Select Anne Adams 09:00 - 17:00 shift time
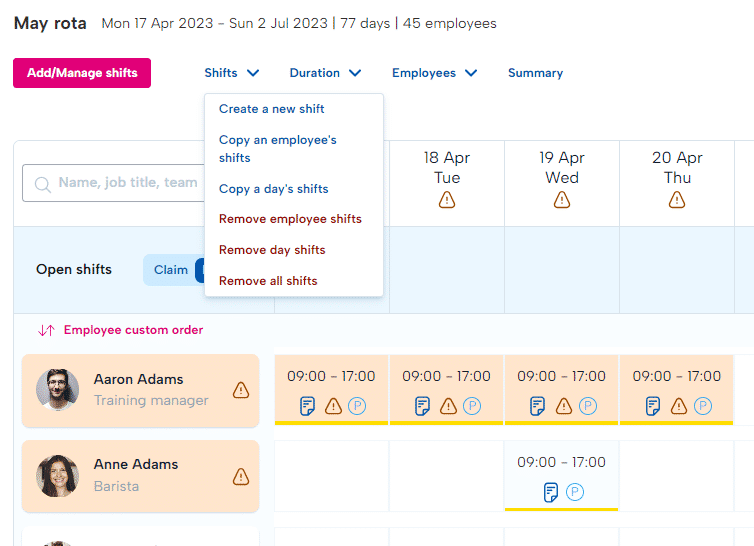 point(561,462)
